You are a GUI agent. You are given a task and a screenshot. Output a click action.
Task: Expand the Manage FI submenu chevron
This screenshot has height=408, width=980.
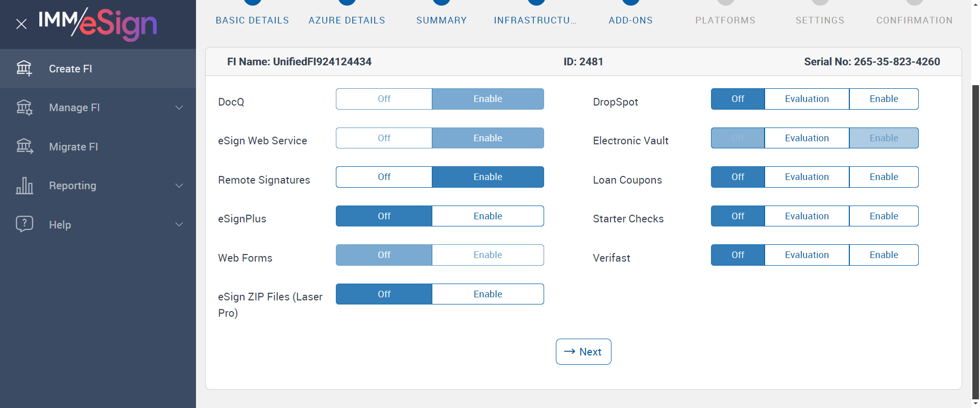[x=179, y=108]
